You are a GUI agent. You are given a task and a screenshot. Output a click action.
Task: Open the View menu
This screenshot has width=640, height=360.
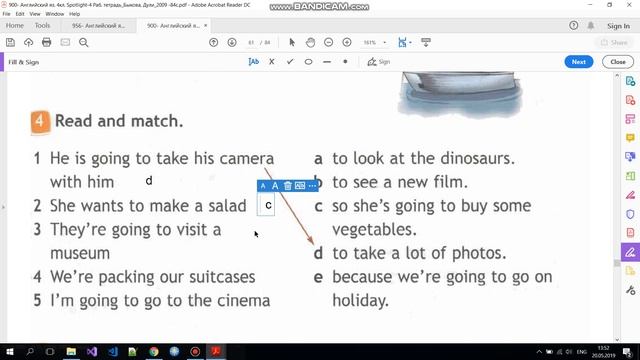pyautogui.click(x=35, y=14)
